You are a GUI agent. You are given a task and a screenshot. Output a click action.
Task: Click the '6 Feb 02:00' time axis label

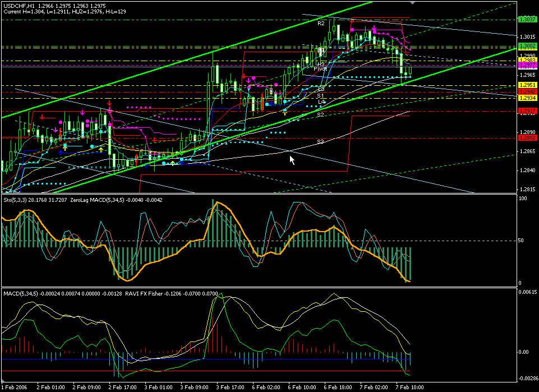[266, 387]
